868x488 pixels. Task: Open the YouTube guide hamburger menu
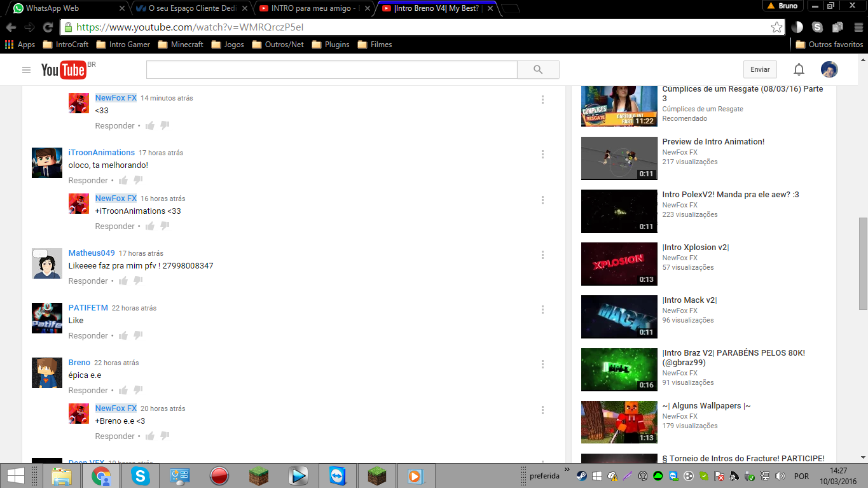pyautogui.click(x=26, y=70)
